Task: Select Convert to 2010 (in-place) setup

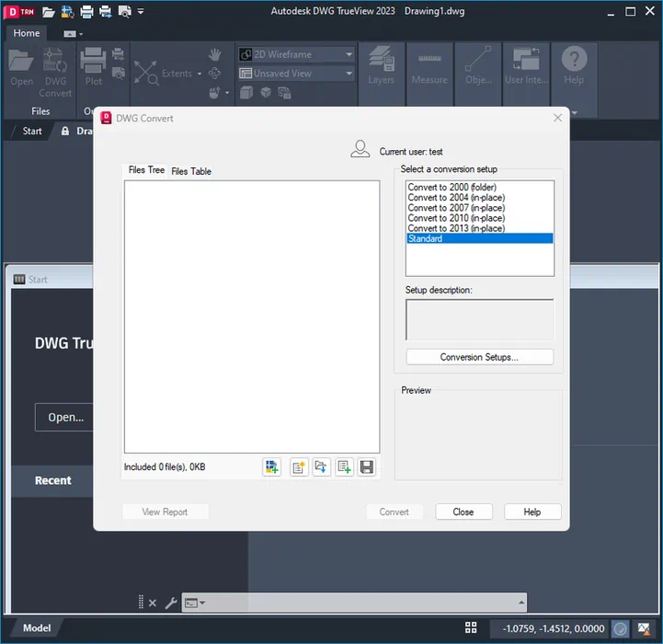Action: click(x=479, y=218)
